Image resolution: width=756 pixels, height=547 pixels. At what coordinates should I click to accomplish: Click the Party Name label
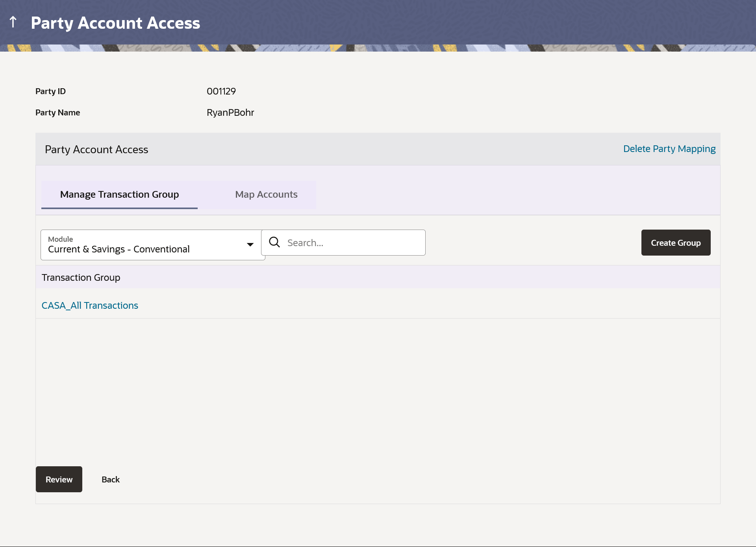[57, 113]
